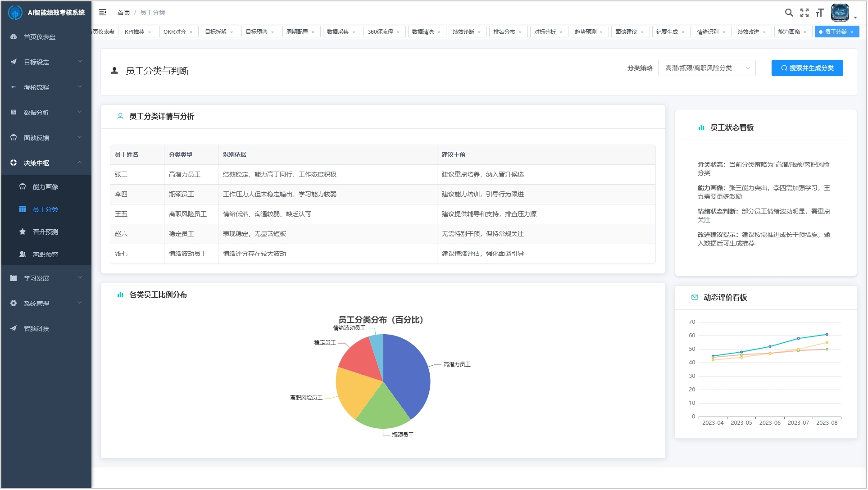The image size is (868, 490).
Task: Switch to the 情绪识别 tab
Action: [x=707, y=32]
